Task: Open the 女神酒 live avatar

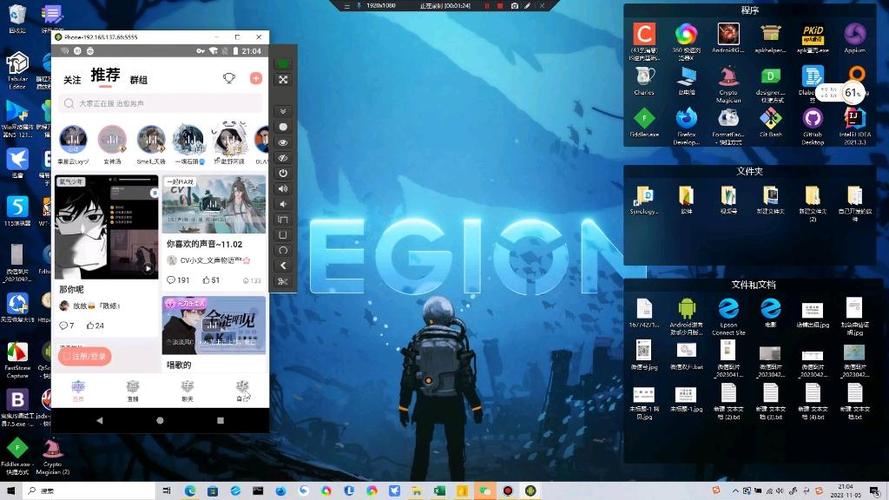Action: [112, 140]
